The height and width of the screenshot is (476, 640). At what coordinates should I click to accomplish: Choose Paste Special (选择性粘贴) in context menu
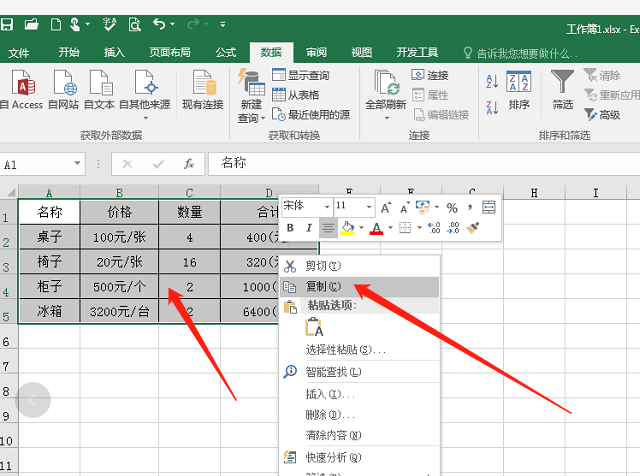pyautogui.click(x=360, y=350)
